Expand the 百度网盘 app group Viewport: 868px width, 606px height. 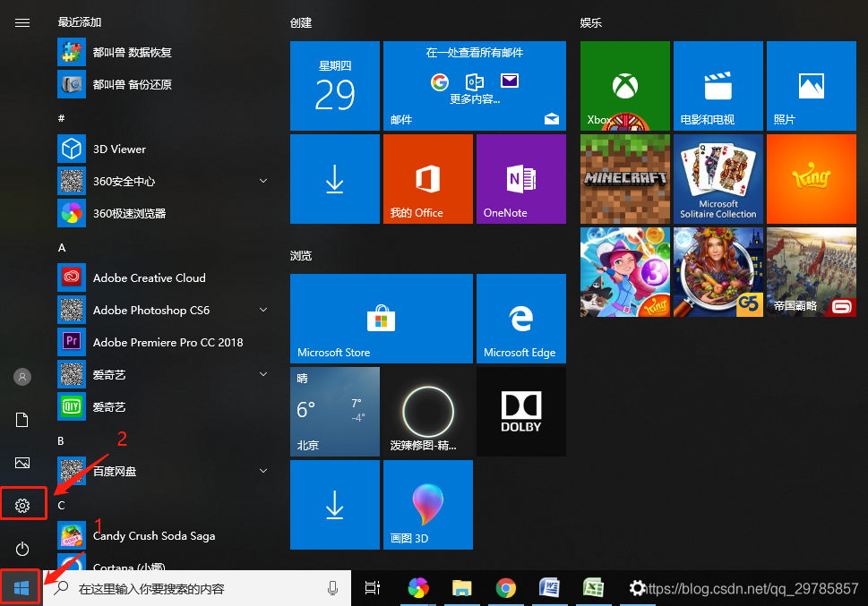coord(262,470)
